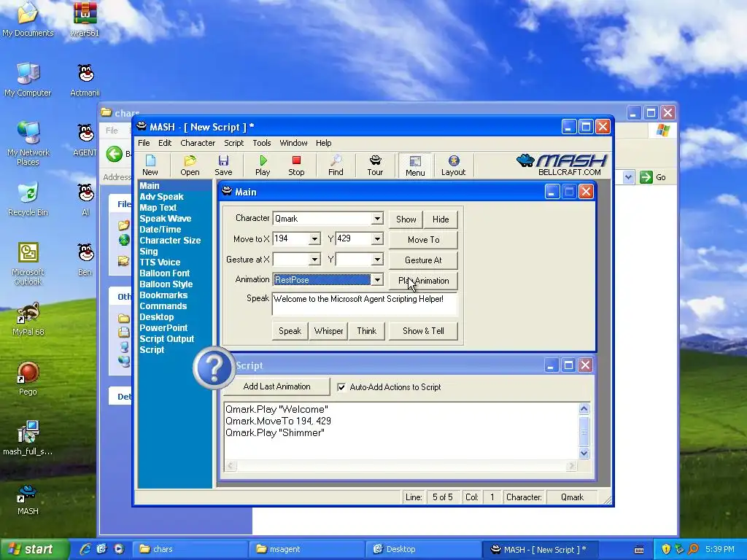Select the wrar561 desktop icon
The height and width of the screenshot is (560, 747).
click(85, 19)
